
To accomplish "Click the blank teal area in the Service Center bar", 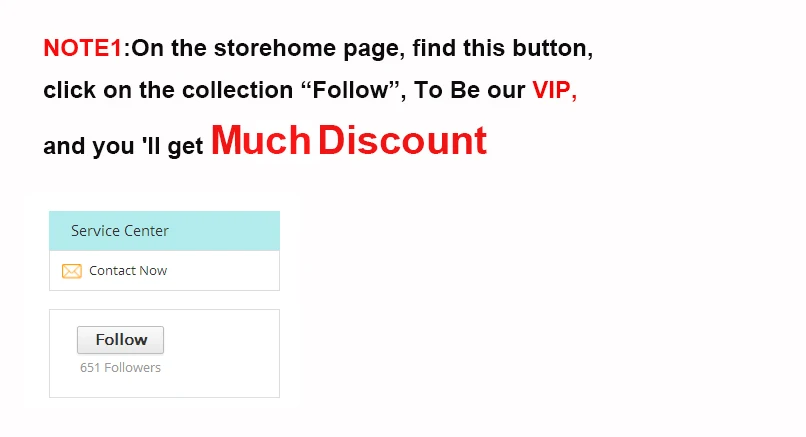I will coord(224,231).
